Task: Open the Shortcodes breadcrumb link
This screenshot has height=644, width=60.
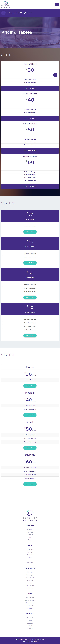Action: pyautogui.click(x=13, y=13)
